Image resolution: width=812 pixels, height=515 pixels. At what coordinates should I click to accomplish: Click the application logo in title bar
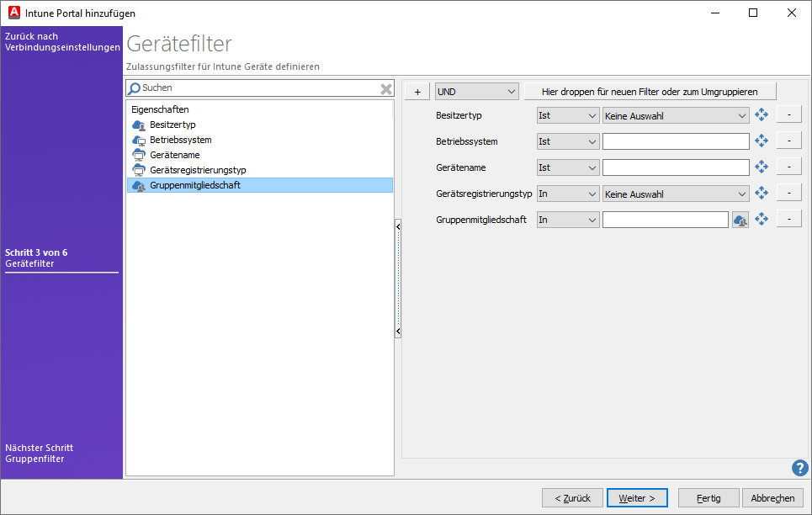14,13
